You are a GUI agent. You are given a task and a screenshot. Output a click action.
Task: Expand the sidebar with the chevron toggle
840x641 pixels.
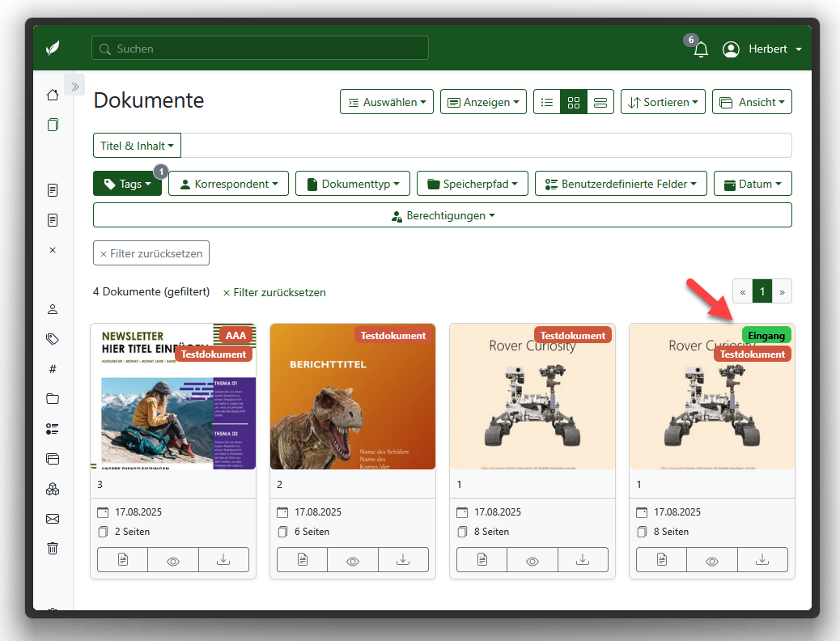74,86
